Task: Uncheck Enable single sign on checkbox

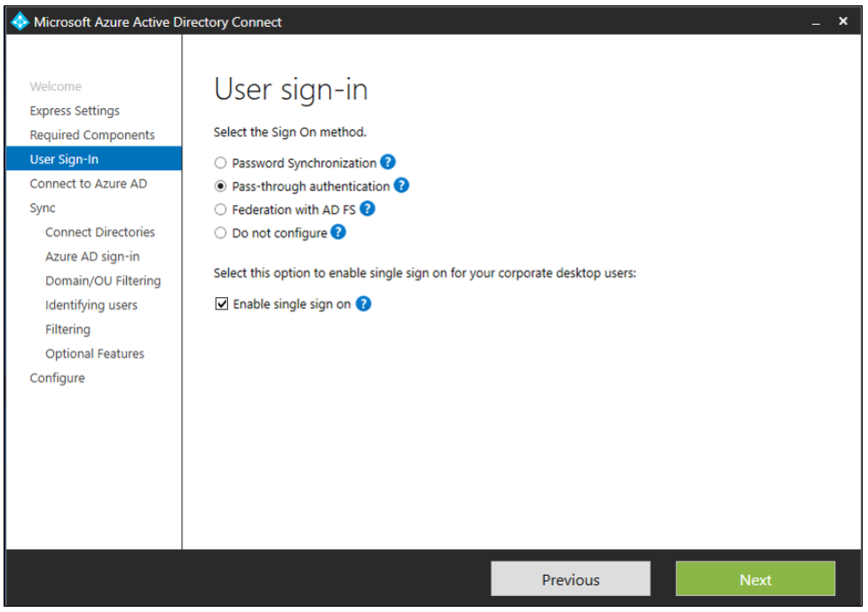Action: pos(221,304)
